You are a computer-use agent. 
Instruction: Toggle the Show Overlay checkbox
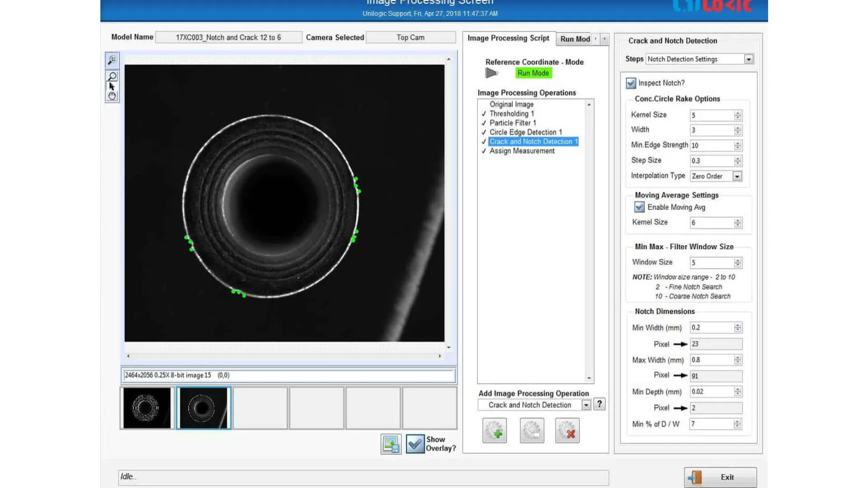[x=415, y=444]
